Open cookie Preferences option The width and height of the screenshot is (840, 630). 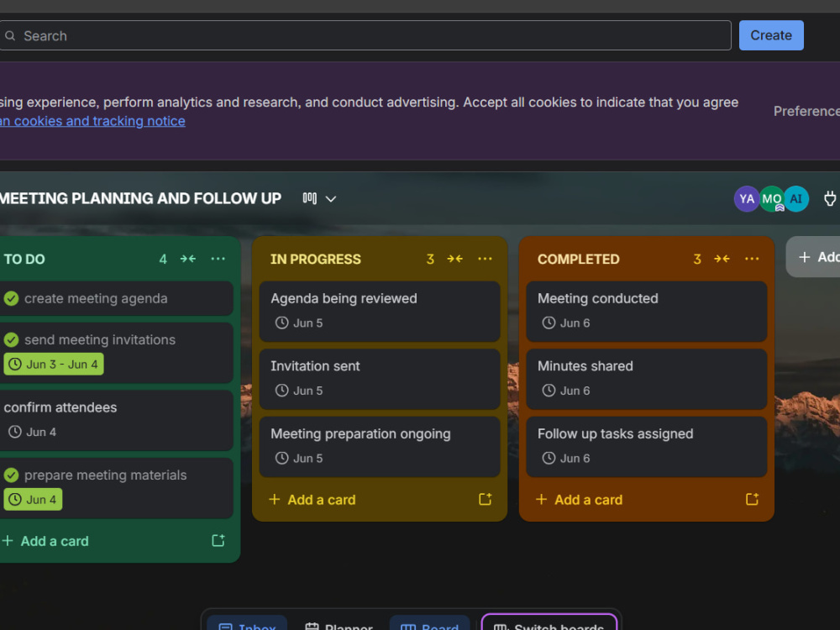(x=806, y=111)
